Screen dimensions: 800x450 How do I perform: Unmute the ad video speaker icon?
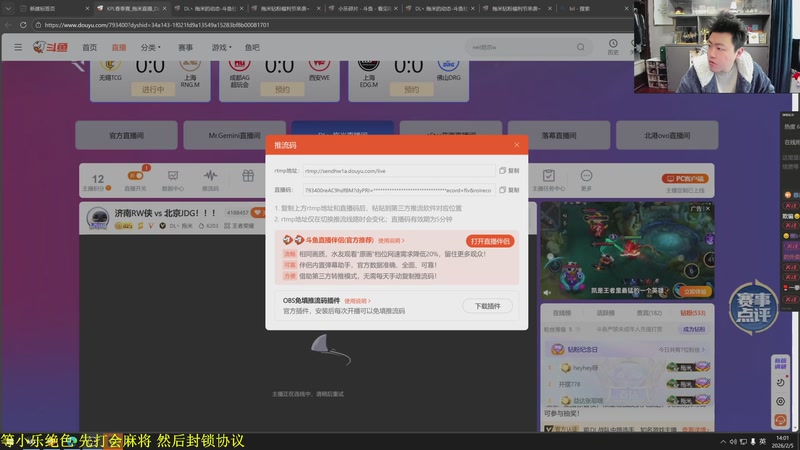click(547, 292)
